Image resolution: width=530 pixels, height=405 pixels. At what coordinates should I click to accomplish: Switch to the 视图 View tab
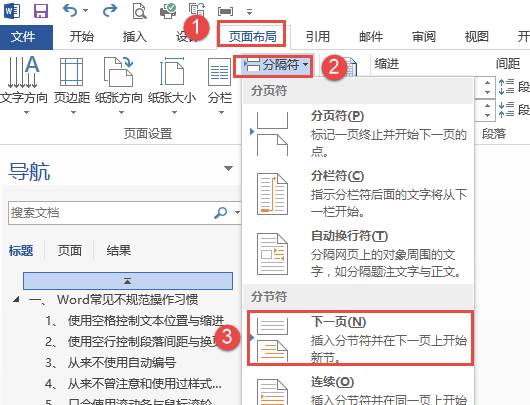click(x=477, y=37)
